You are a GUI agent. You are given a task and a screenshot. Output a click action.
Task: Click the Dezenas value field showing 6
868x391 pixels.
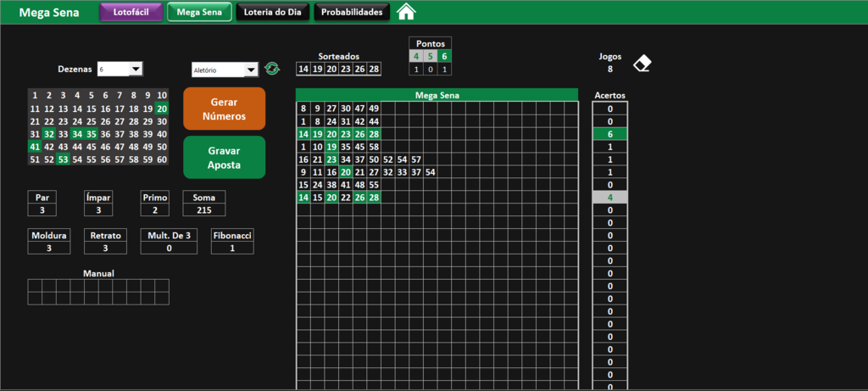pyautogui.click(x=114, y=70)
